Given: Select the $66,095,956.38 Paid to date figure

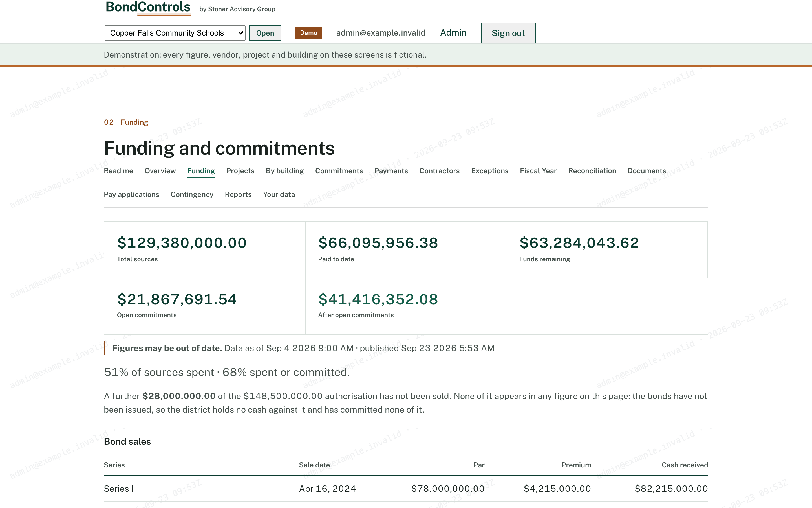Looking at the screenshot, I should [x=378, y=243].
